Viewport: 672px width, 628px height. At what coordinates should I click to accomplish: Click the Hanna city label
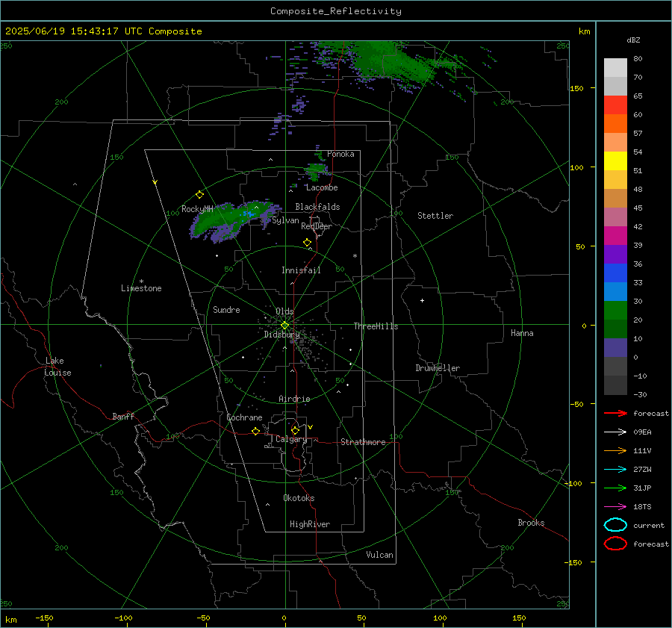pyautogui.click(x=522, y=333)
